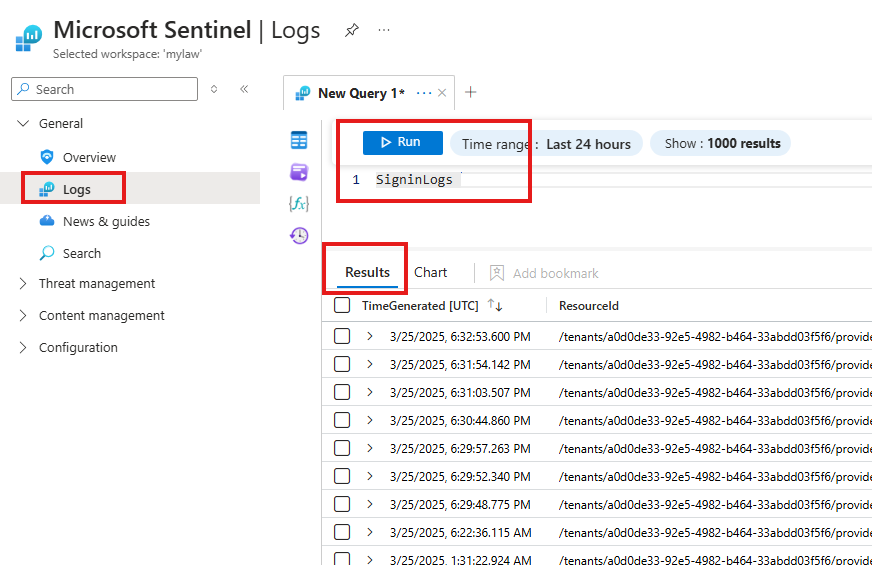Screen dimensions: 872x565
Task: Click the ResourceId column header
Action: [588, 306]
